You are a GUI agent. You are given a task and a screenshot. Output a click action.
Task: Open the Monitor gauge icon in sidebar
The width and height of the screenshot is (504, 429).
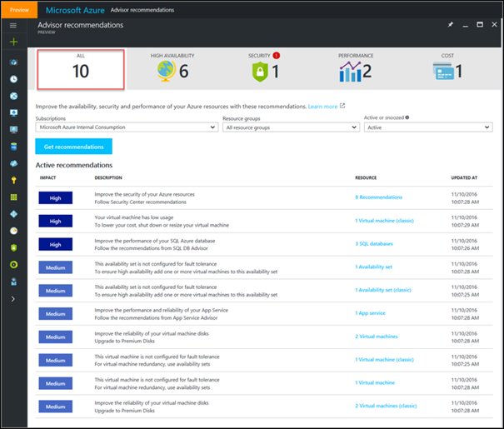[13, 231]
